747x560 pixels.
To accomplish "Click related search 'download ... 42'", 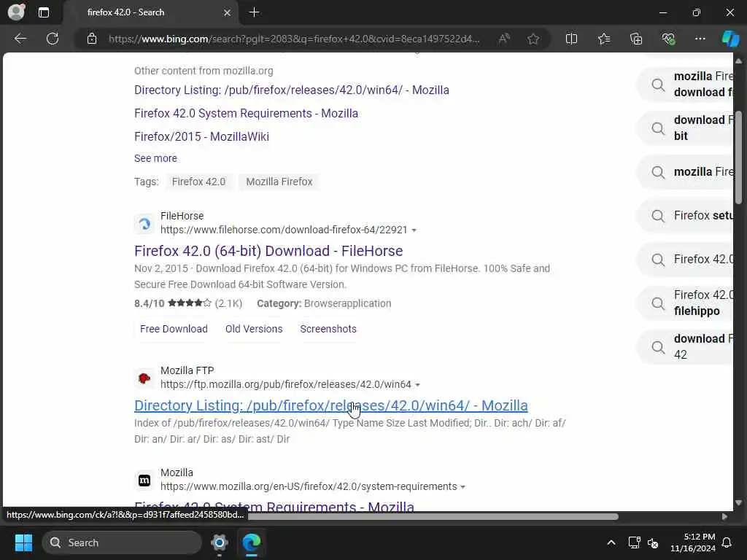I will tap(686, 346).
